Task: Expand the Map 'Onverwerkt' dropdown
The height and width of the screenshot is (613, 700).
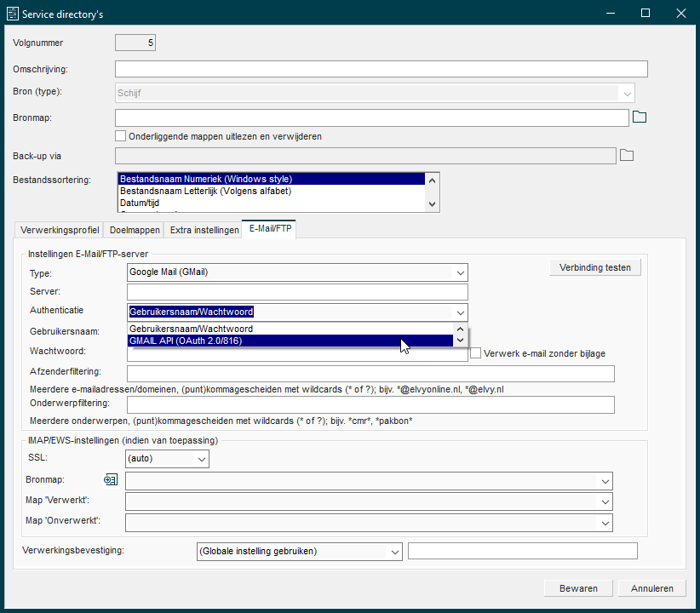Action: 605,523
